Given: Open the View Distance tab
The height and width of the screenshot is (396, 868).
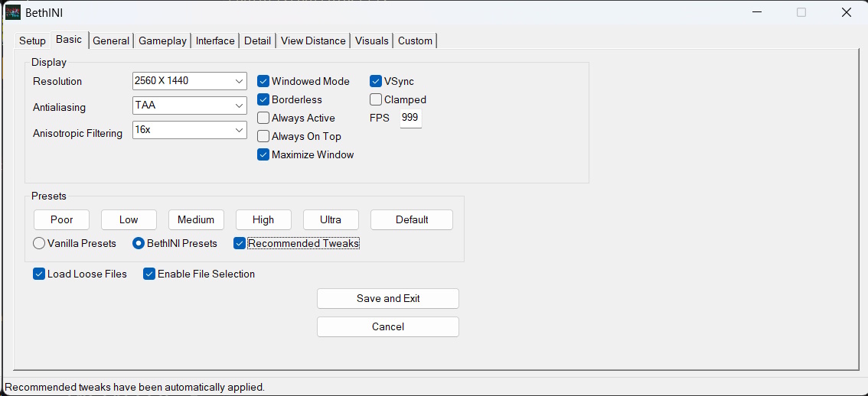Looking at the screenshot, I should click(x=313, y=41).
